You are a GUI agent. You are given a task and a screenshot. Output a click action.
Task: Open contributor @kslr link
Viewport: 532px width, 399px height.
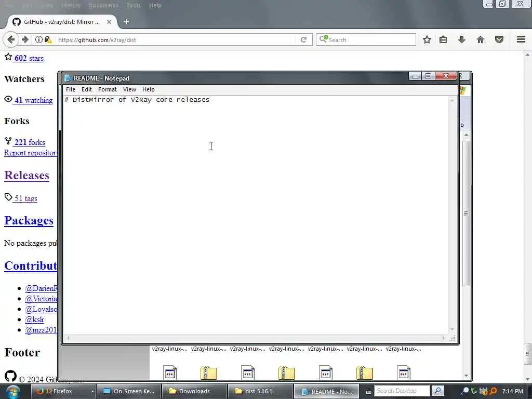35,320
